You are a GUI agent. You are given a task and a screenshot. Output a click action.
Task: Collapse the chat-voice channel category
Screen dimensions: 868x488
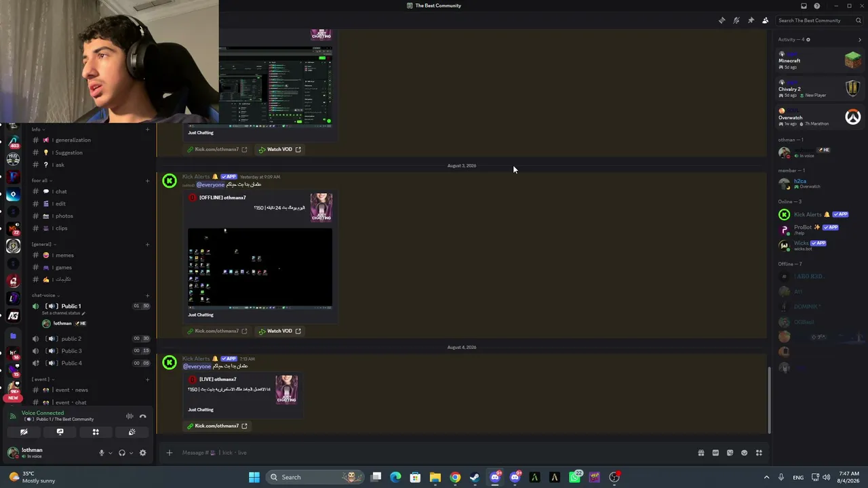pos(45,295)
